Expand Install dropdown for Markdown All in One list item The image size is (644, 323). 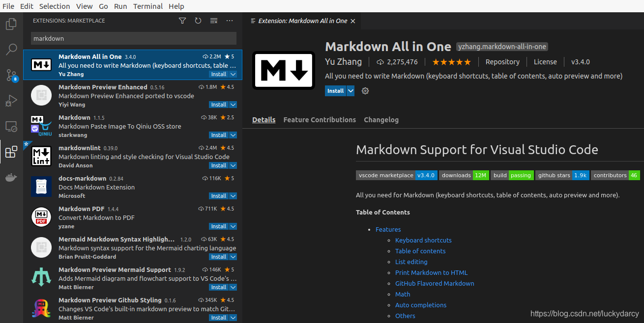tap(233, 74)
